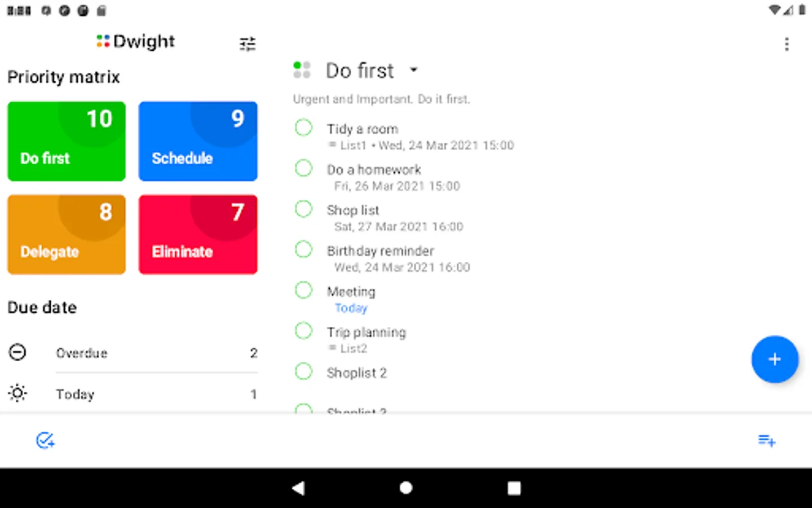Complete the Meeting task checkbox
Viewport: 812px width, 508px height.
tap(304, 290)
